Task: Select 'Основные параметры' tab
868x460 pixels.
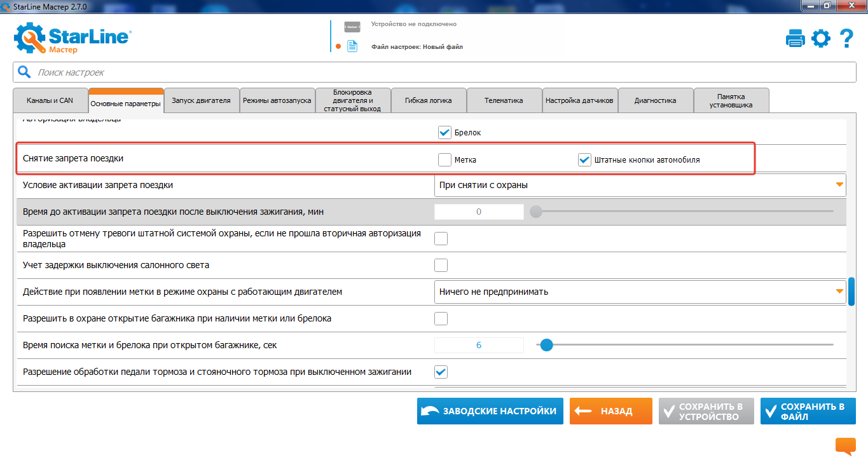Action: [126, 102]
